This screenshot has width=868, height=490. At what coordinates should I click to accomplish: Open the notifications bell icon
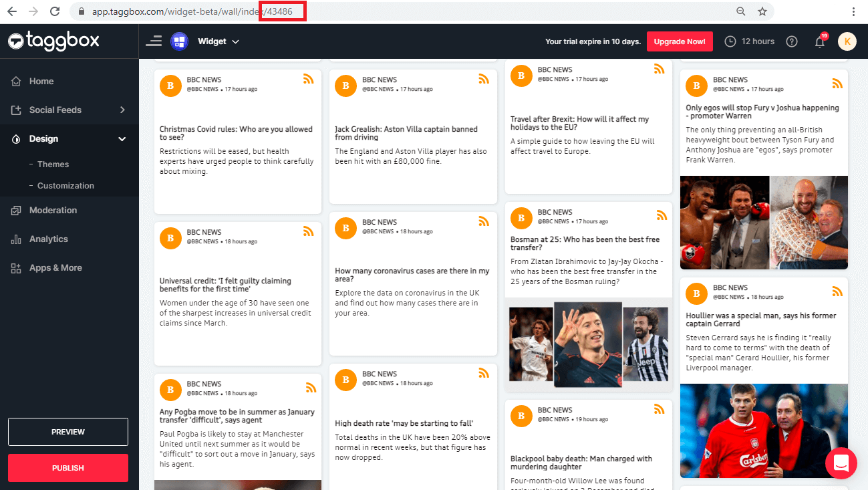(x=820, y=41)
